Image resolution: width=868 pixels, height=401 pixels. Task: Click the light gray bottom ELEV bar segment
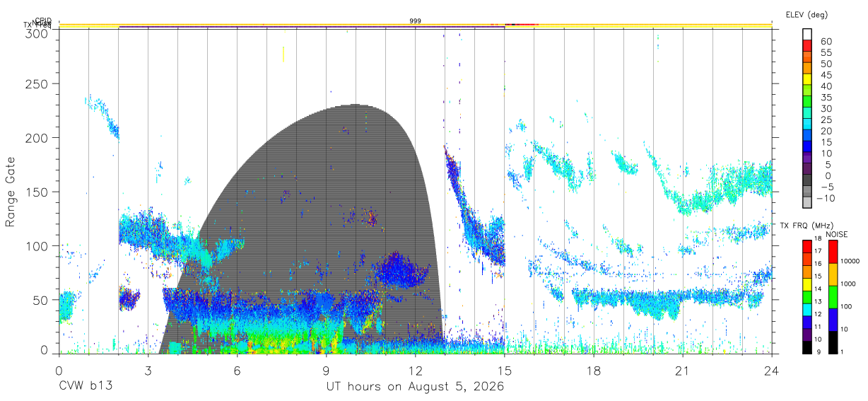(x=808, y=202)
